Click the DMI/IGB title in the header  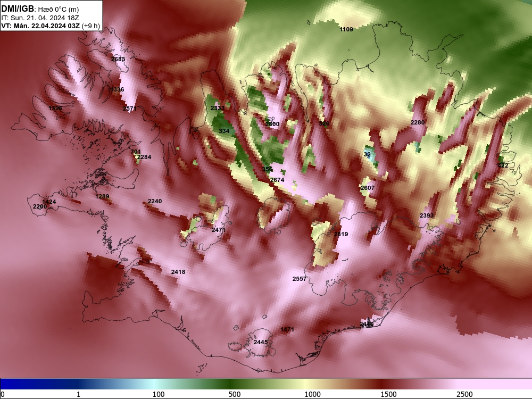[x=18, y=9]
